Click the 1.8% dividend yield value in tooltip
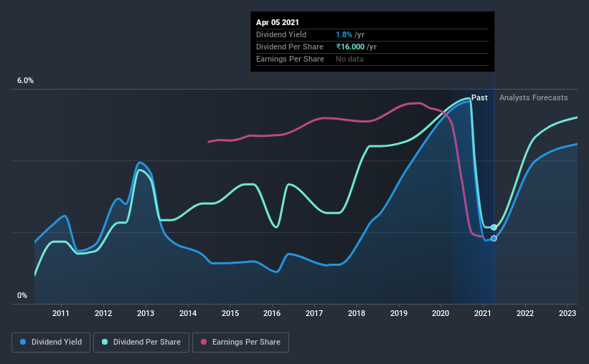 [344, 34]
